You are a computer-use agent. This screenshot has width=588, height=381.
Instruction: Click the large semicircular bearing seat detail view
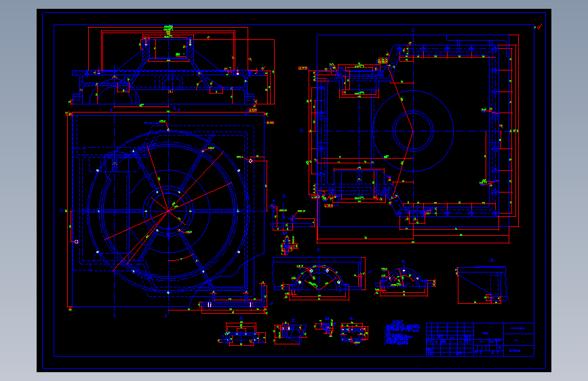coord(319,278)
